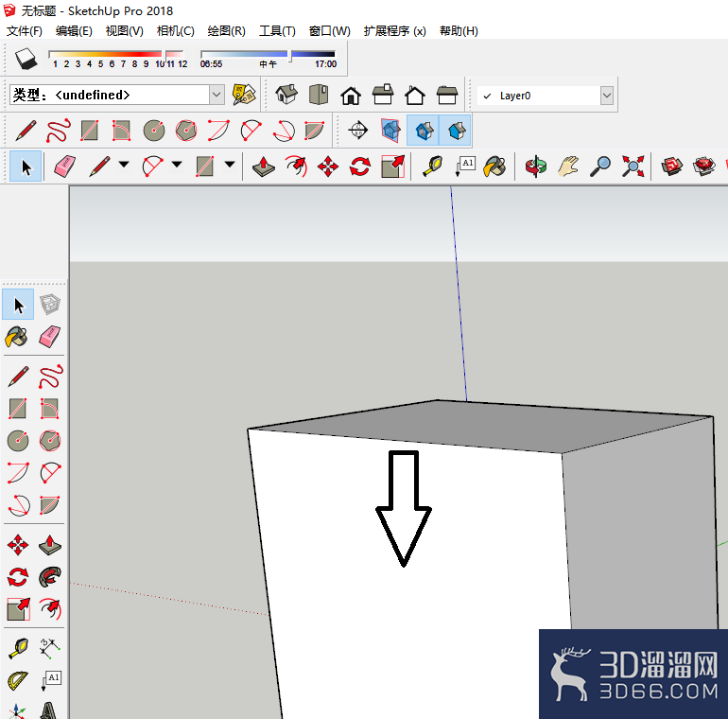Select Make Component in left tool set
The height and width of the screenshot is (719, 728).
[50, 305]
